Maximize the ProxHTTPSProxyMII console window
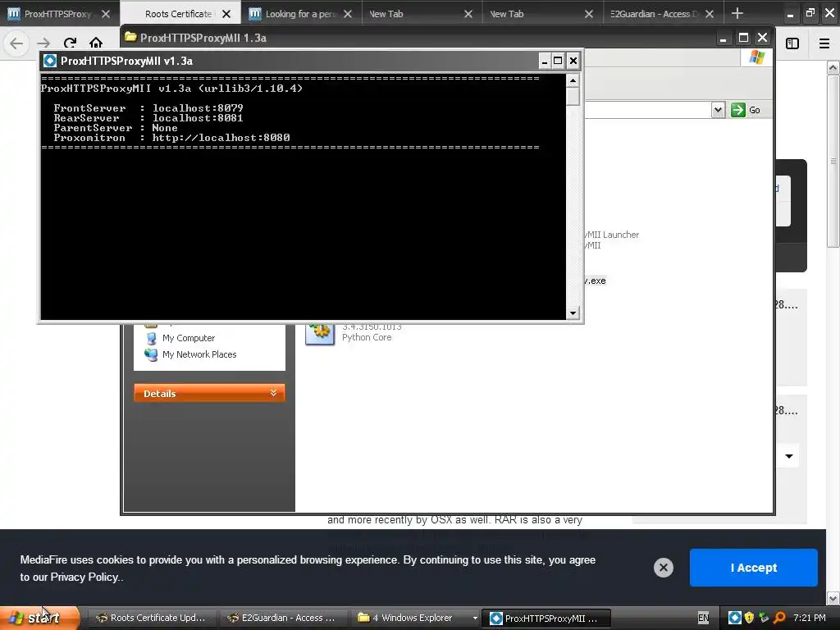 (558, 61)
